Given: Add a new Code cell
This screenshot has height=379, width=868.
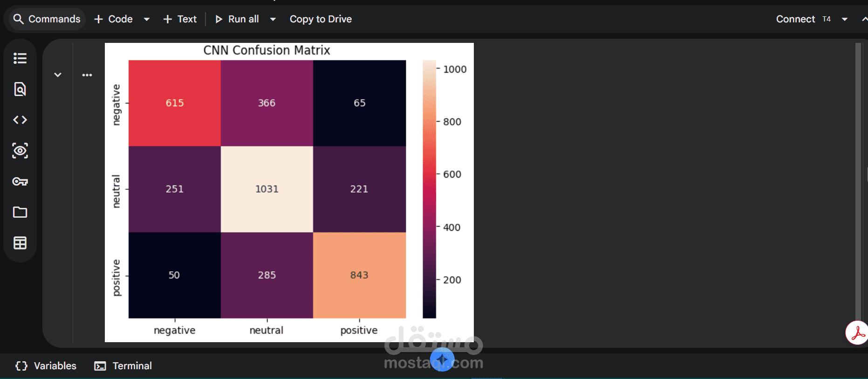Looking at the screenshot, I should point(113,19).
